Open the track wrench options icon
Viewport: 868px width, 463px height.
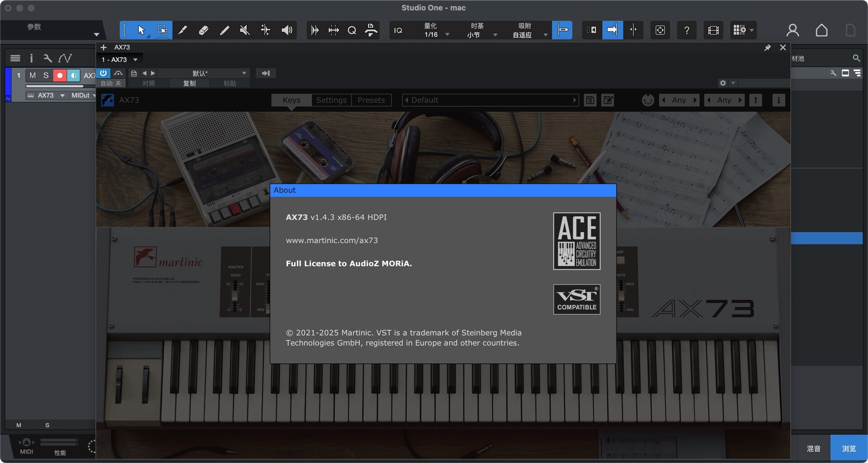pos(47,58)
